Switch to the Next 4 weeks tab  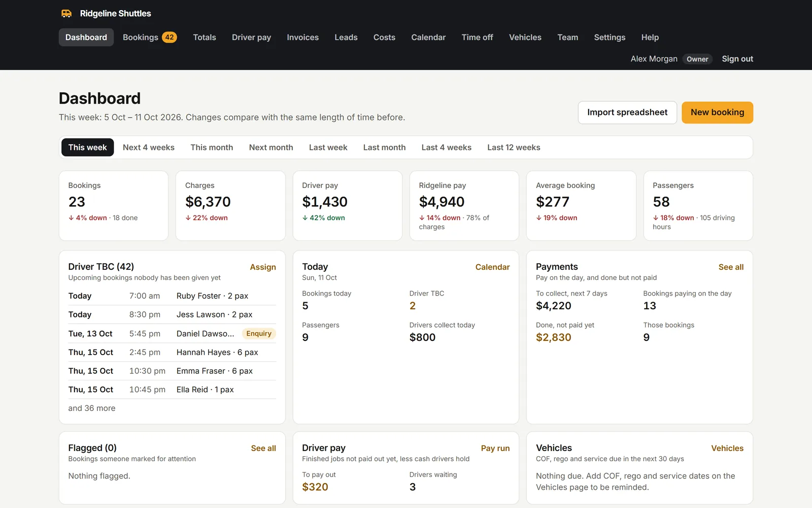(x=149, y=147)
